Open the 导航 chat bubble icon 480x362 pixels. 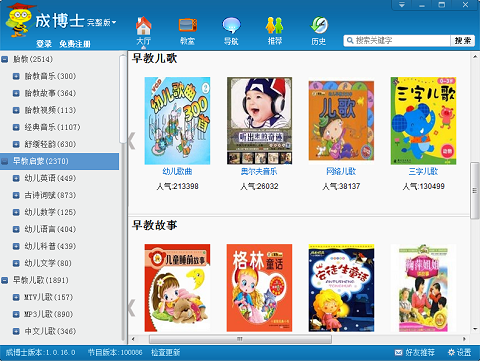[231, 26]
